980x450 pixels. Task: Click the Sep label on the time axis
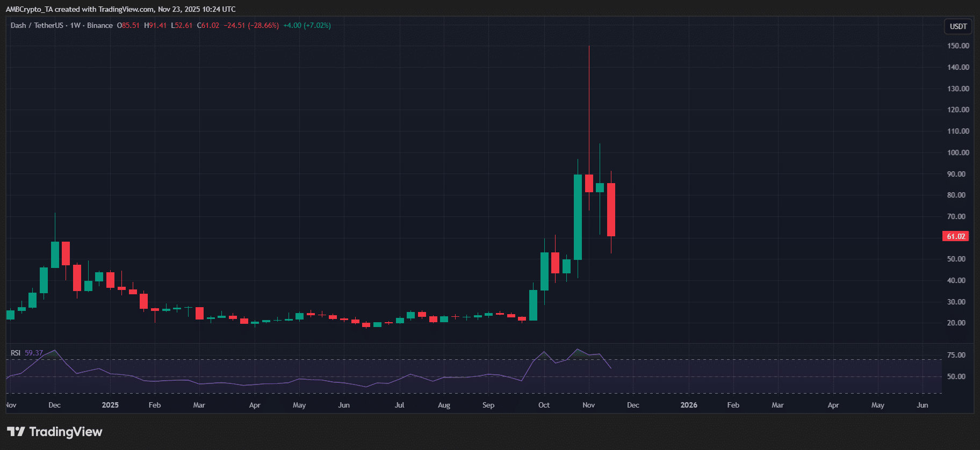coord(488,405)
